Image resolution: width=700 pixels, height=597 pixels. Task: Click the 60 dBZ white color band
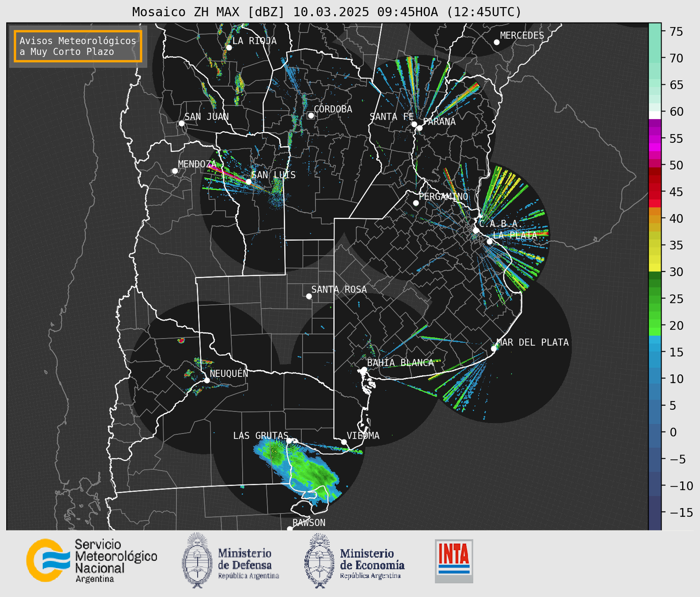654,115
